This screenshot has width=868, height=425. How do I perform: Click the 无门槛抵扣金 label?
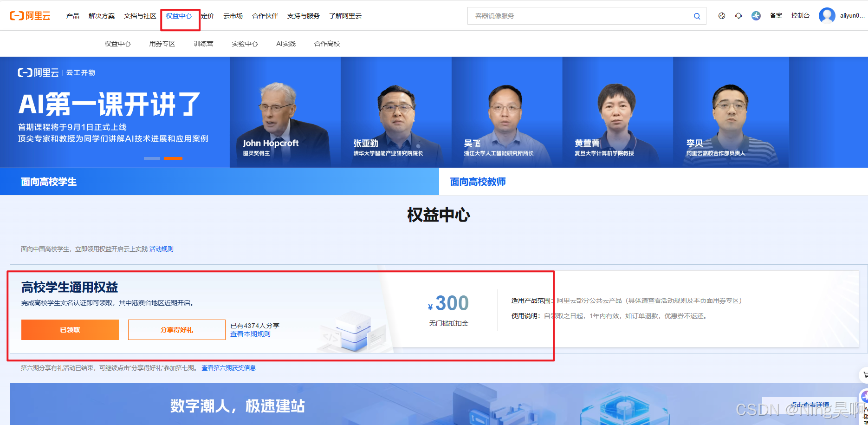click(448, 323)
